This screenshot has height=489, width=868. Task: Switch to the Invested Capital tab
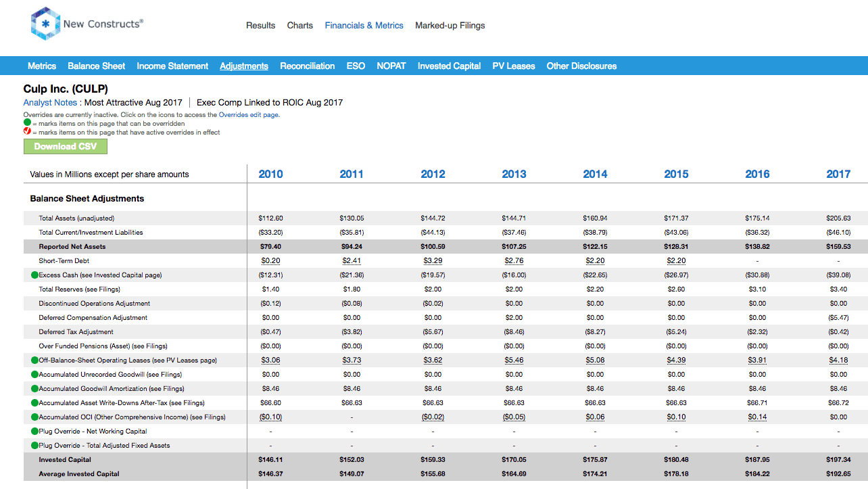[x=449, y=66]
